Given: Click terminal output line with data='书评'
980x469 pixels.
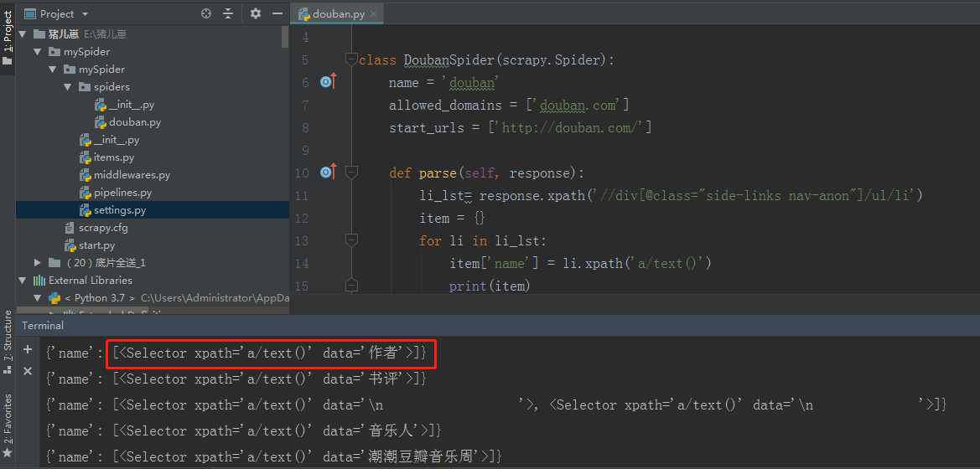Looking at the screenshot, I should click(237, 379).
